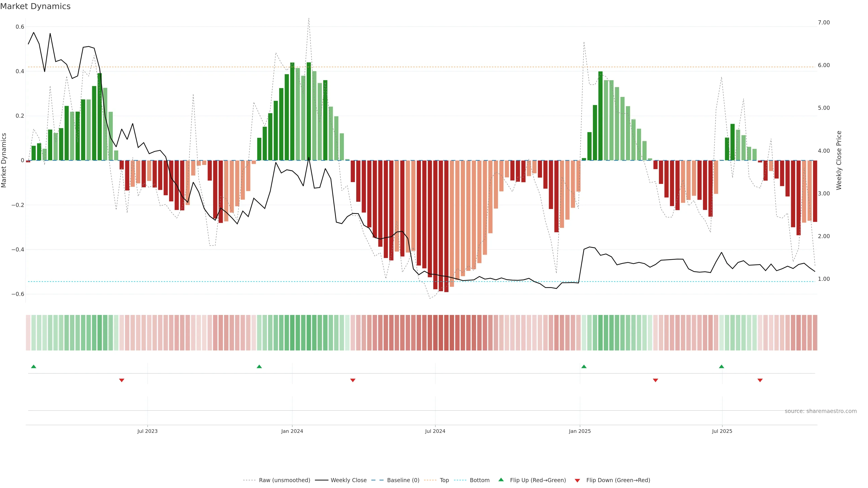Image resolution: width=868 pixels, height=488 pixels.
Task: Click the Jan 2024 x-axis label
Action: pyautogui.click(x=292, y=431)
